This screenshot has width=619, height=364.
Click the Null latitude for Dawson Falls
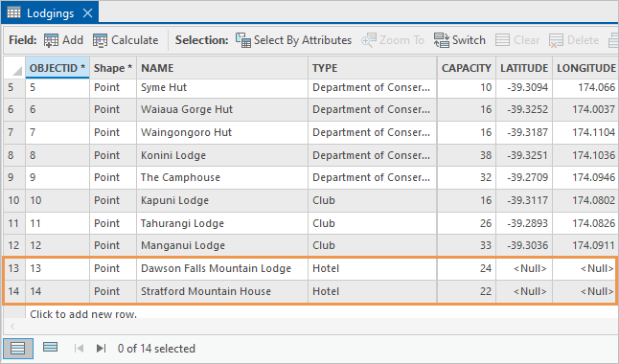(524, 268)
